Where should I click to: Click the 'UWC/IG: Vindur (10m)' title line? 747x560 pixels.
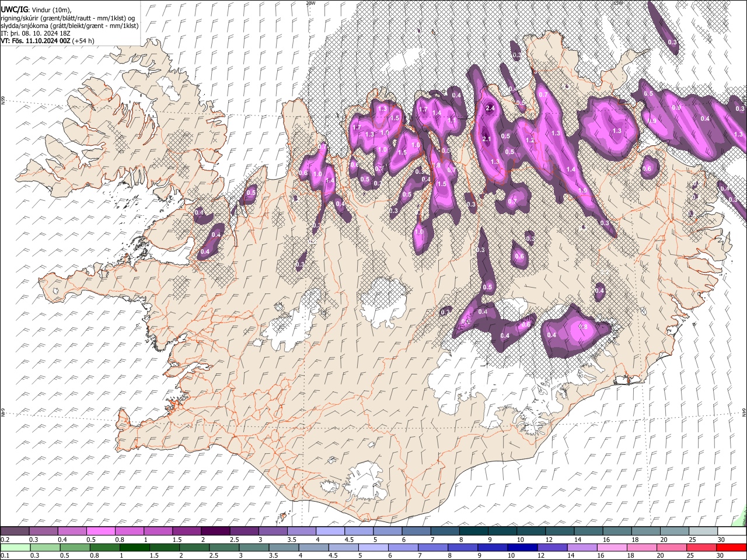[x=36, y=9]
